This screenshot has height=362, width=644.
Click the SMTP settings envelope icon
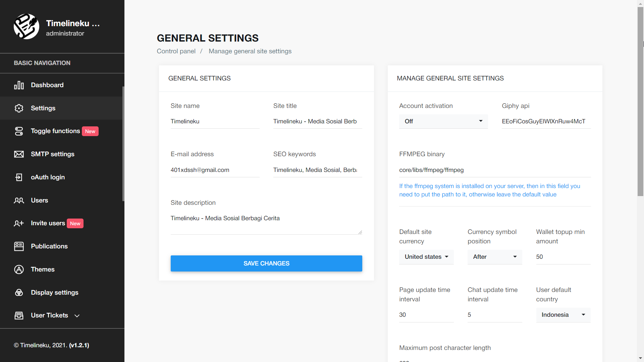click(x=19, y=154)
